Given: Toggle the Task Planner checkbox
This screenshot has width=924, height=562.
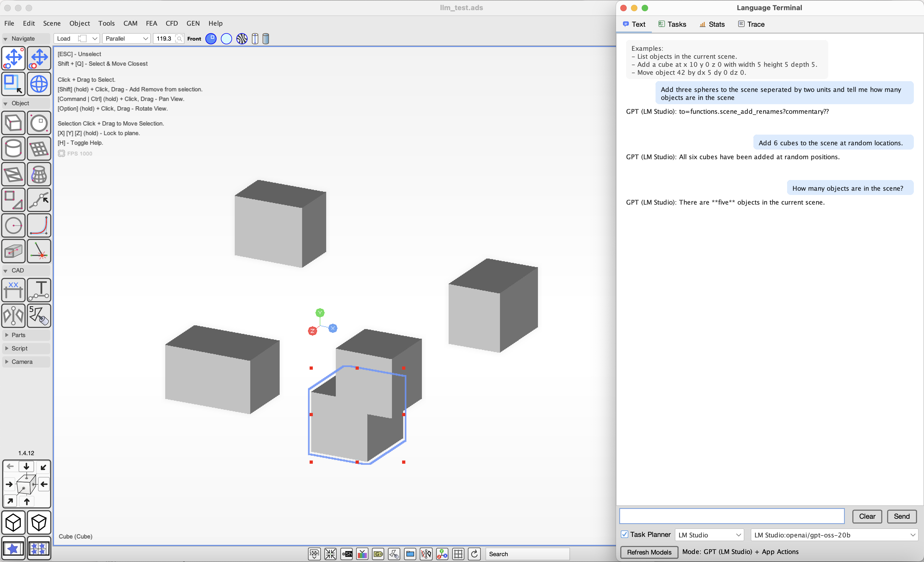Looking at the screenshot, I should (x=624, y=535).
